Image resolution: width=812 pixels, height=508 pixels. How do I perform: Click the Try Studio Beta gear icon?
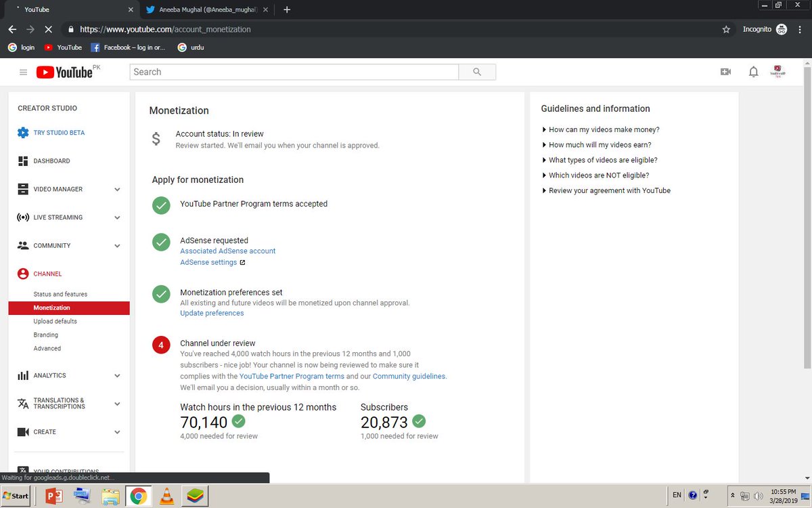click(x=23, y=133)
